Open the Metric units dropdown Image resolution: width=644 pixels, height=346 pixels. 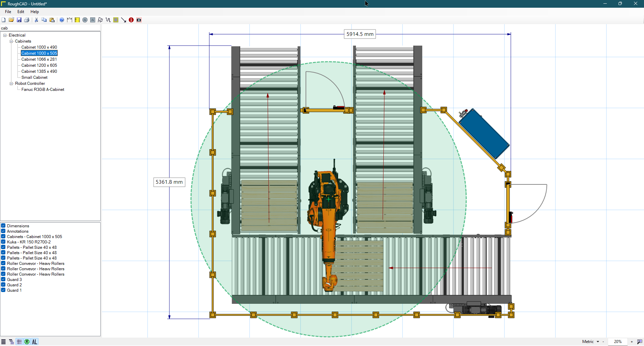[x=591, y=342]
